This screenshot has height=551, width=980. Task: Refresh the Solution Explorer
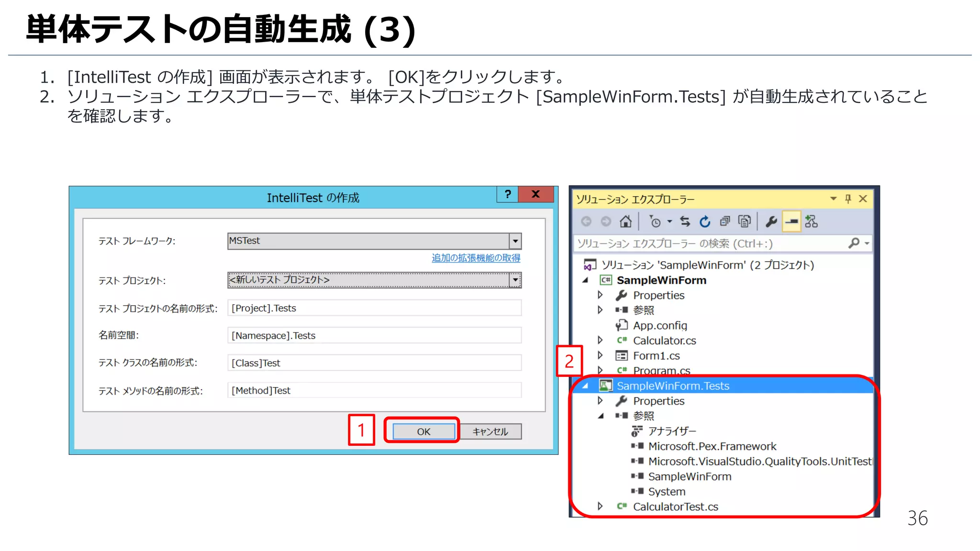[x=705, y=221]
